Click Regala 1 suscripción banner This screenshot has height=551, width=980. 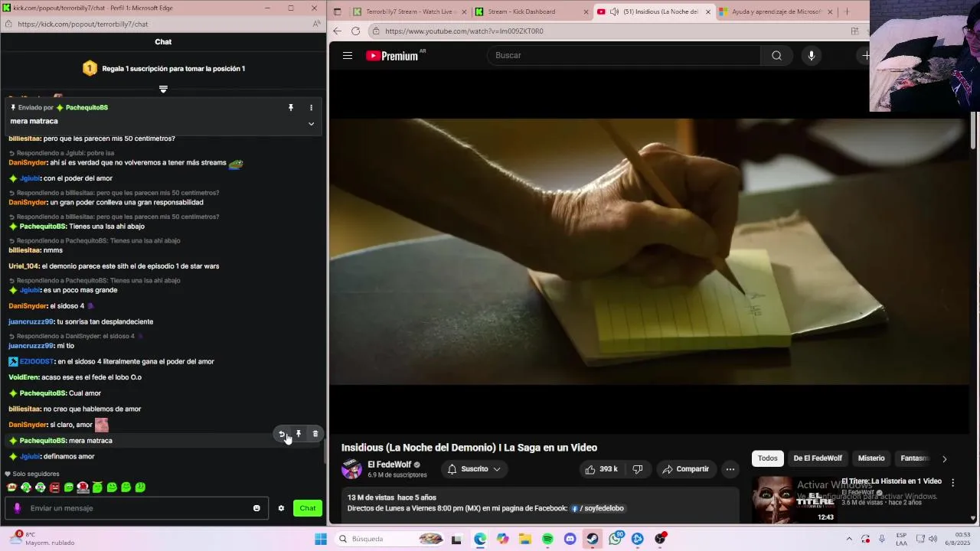coord(164,68)
